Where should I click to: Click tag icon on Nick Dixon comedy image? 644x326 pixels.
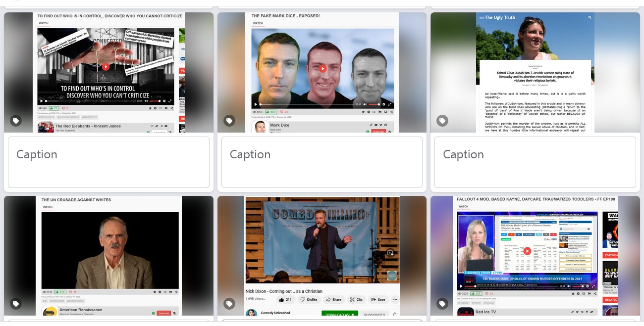pos(229,304)
